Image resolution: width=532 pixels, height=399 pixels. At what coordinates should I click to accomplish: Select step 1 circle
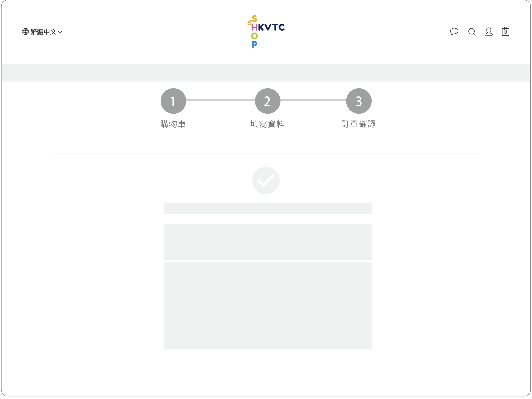tap(173, 101)
